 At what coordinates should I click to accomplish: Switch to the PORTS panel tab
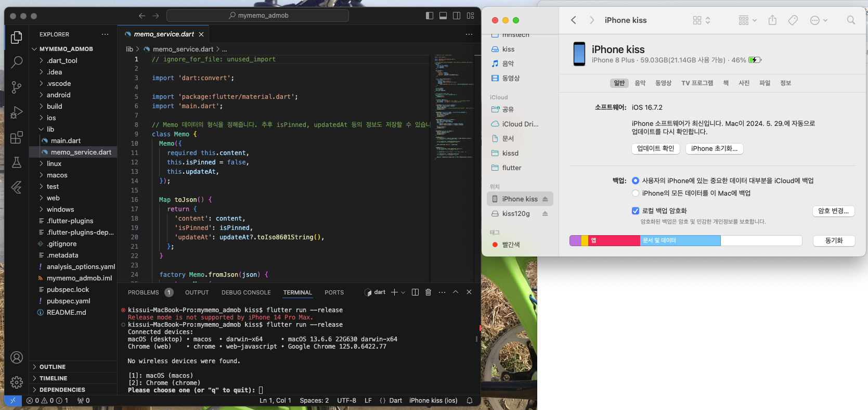pyautogui.click(x=334, y=292)
